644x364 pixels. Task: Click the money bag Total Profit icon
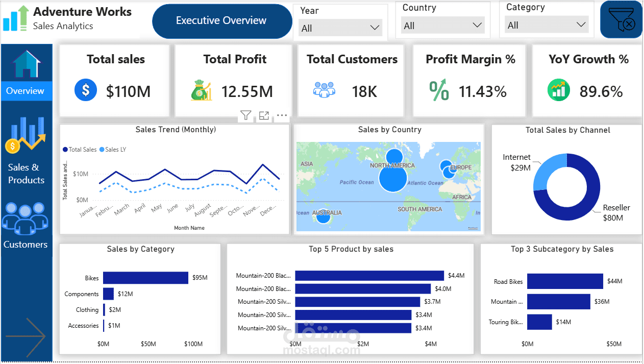coord(201,91)
